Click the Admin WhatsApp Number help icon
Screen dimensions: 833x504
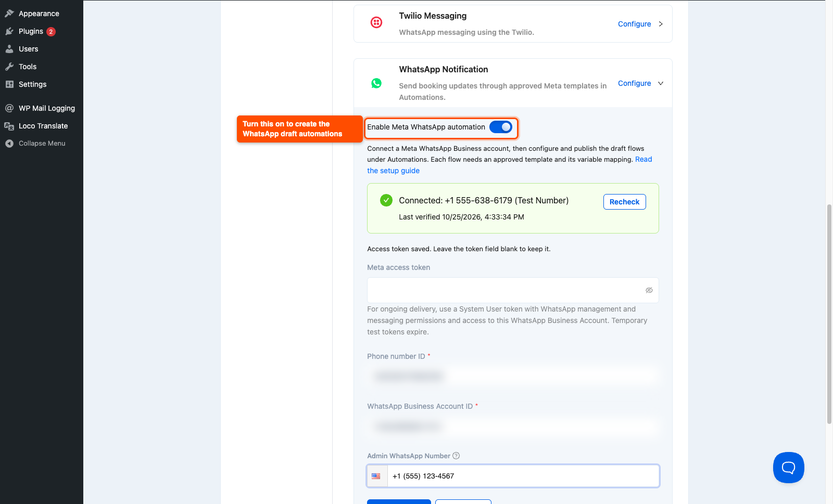[456, 456]
